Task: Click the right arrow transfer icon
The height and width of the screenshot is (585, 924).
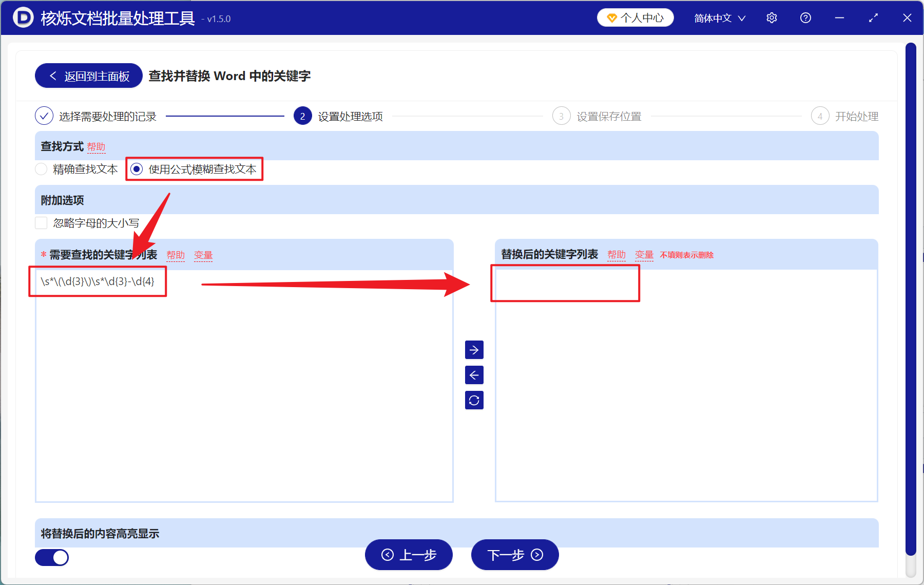Action: click(474, 350)
